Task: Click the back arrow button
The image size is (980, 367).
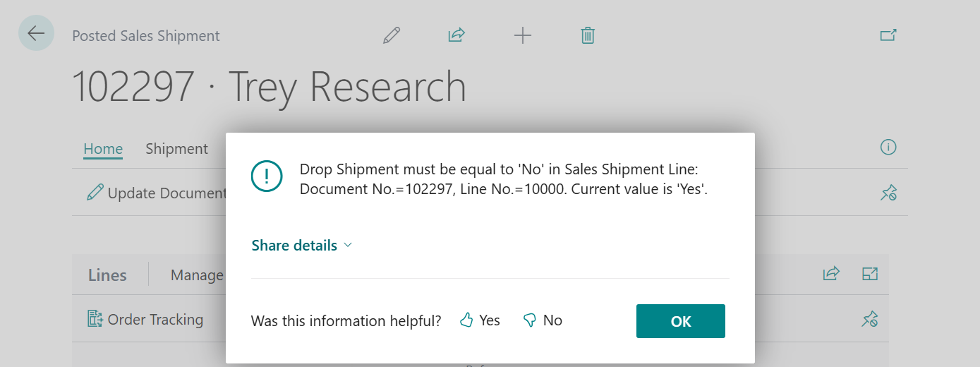Action: [36, 33]
